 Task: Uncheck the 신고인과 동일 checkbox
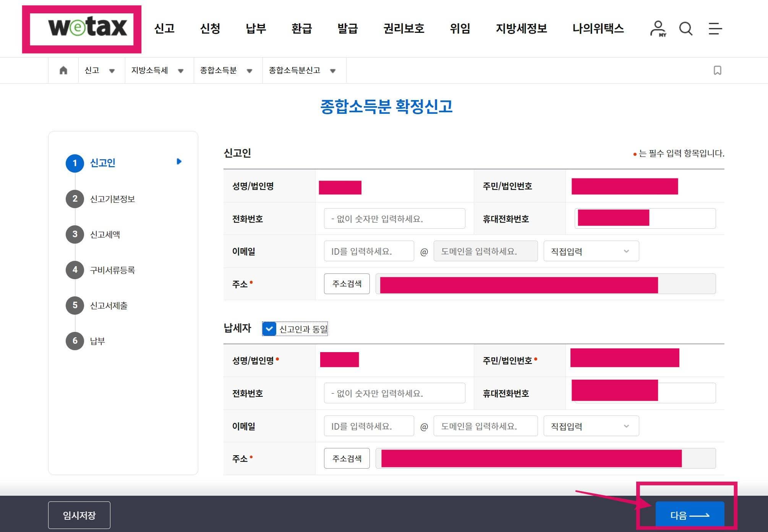coord(269,329)
